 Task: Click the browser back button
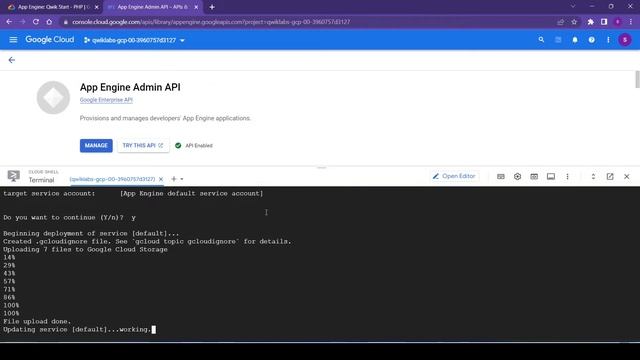click(9, 22)
